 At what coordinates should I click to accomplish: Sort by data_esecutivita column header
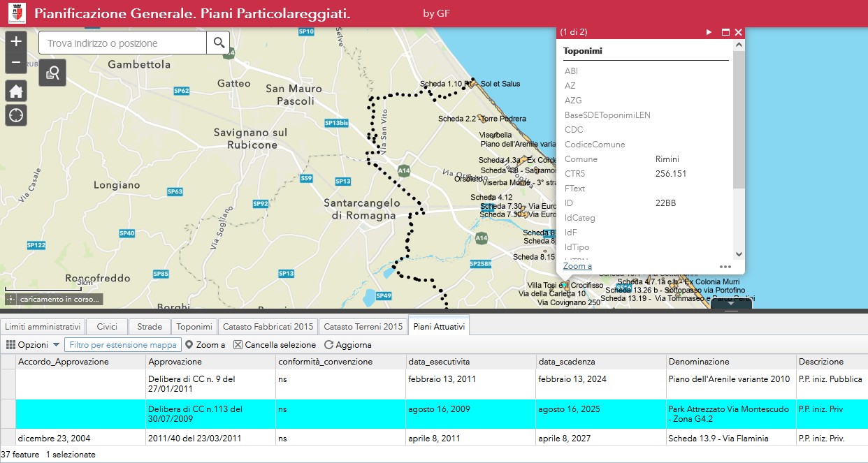click(471, 362)
